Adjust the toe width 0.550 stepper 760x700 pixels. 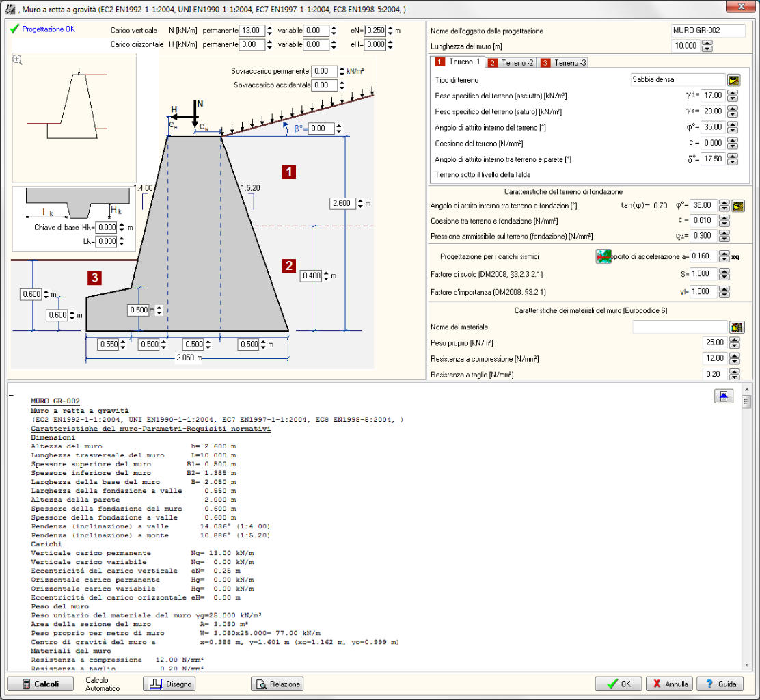(x=122, y=345)
